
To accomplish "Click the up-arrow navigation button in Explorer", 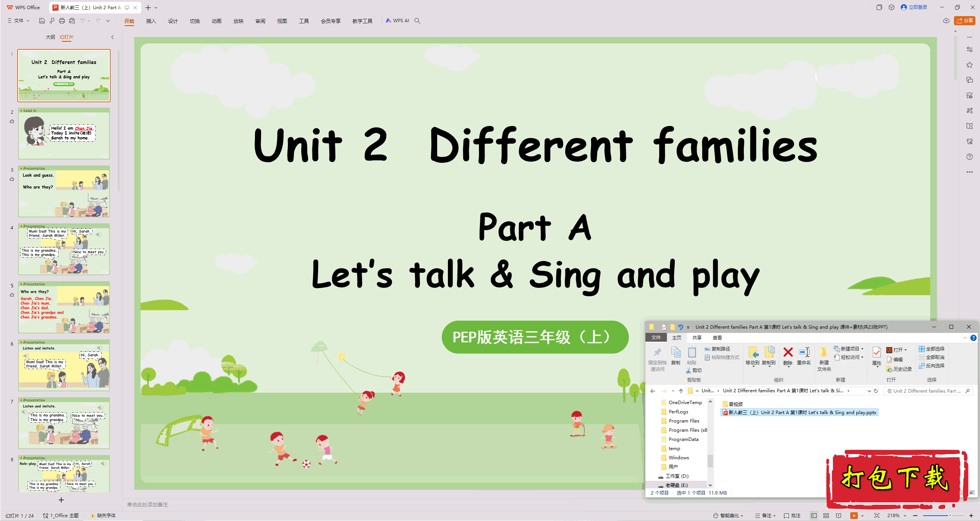I will click(681, 391).
